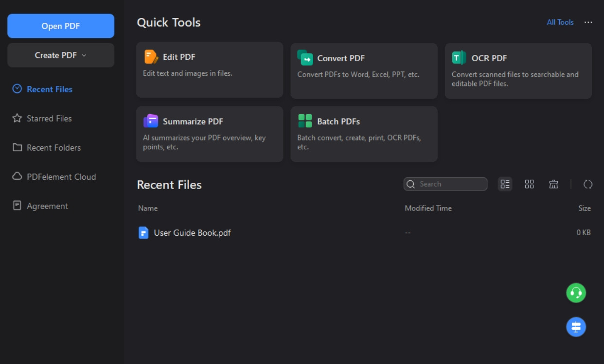The width and height of the screenshot is (604, 364).
Task: Refresh the recent files list
Action: (x=588, y=184)
